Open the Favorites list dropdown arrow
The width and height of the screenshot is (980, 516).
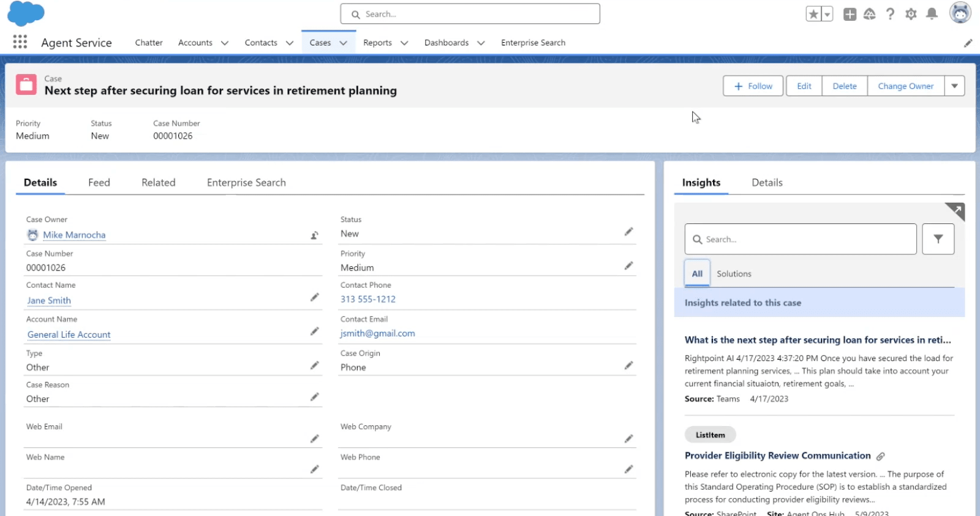pyautogui.click(x=827, y=14)
